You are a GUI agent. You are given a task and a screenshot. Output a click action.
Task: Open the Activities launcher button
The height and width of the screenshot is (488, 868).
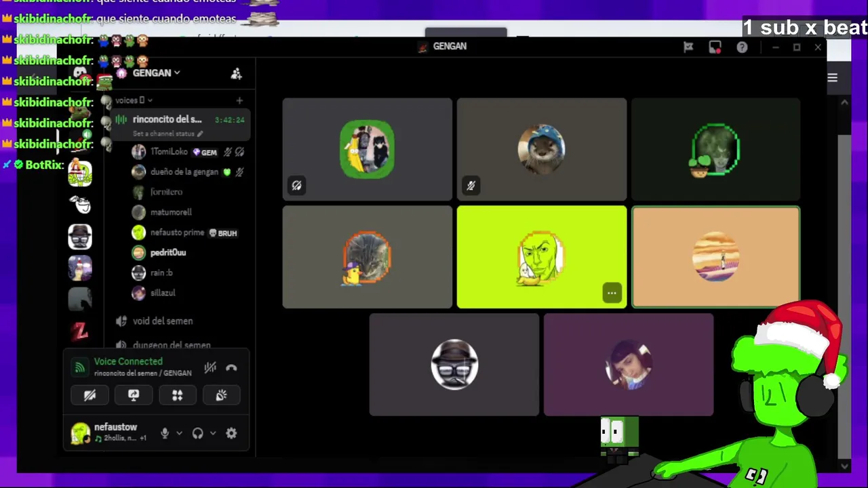point(177,395)
